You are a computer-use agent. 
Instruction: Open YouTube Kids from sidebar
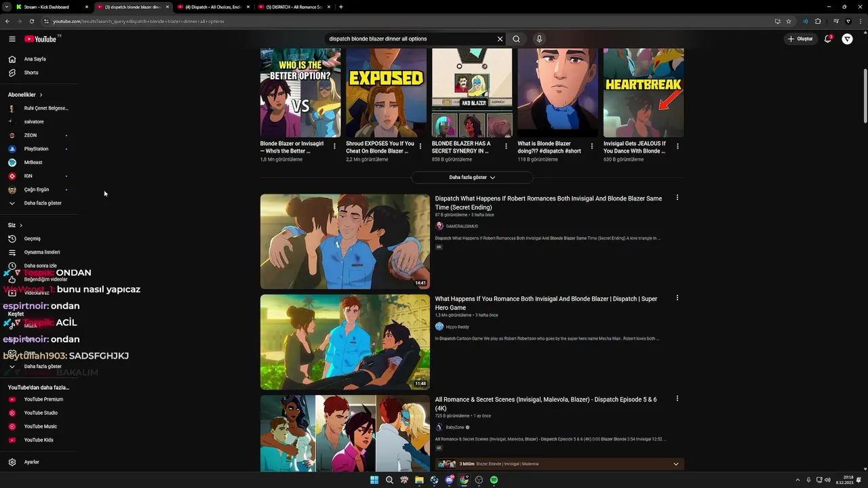(39, 440)
